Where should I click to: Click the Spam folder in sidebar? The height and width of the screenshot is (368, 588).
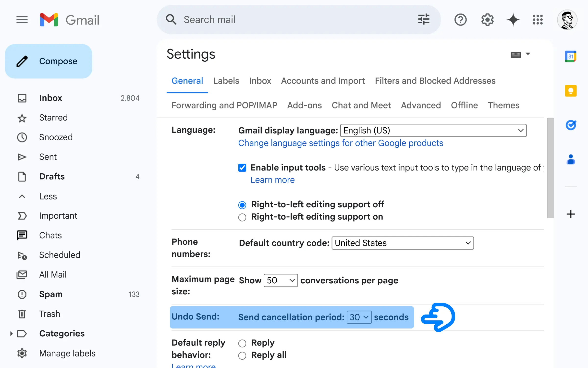pyautogui.click(x=51, y=294)
